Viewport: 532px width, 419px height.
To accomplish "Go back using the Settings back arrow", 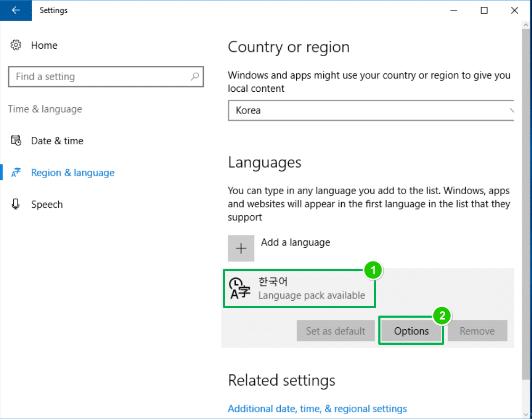I will 15,11.
